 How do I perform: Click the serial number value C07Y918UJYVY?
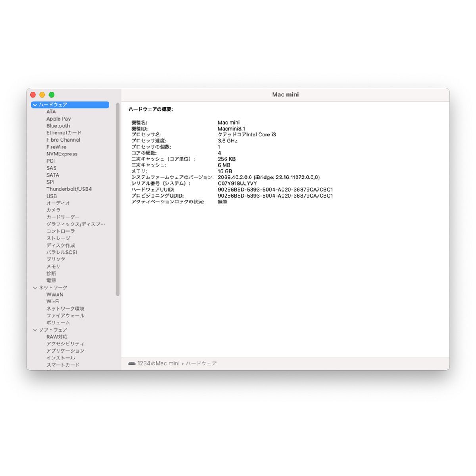237,184
